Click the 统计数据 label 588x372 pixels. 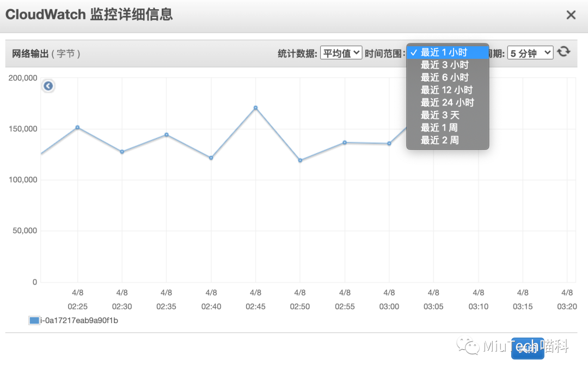coord(297,54)
